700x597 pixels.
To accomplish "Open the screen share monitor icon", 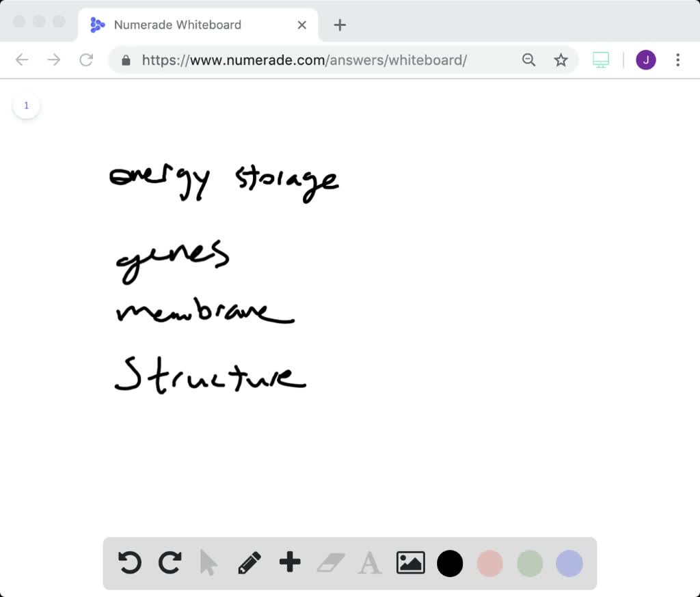I will pyautogui.click(x=600, y=59).
